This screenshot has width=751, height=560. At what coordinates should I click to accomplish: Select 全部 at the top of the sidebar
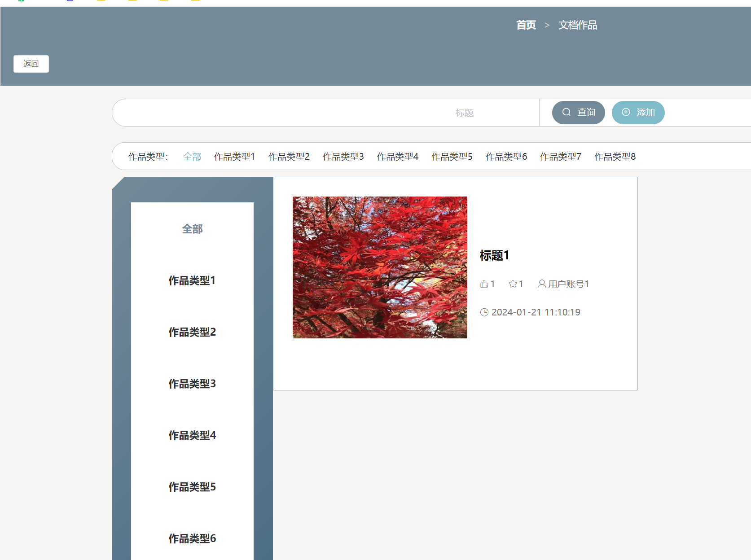[192, 228]
